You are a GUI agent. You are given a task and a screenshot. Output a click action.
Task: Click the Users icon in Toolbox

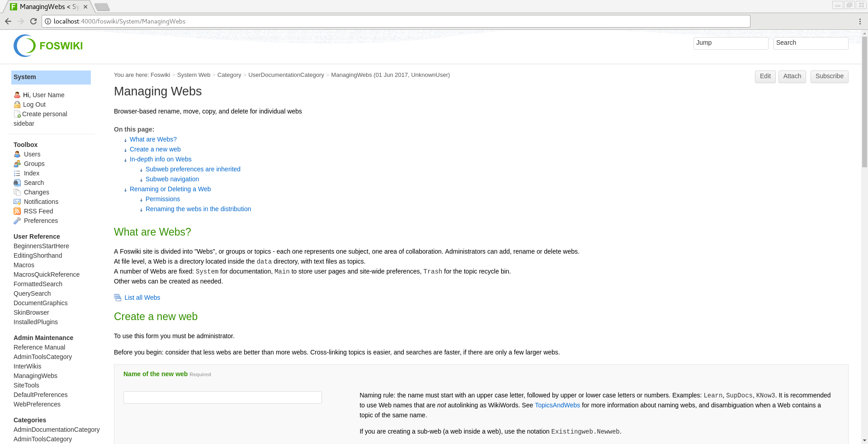coord(17,154)
